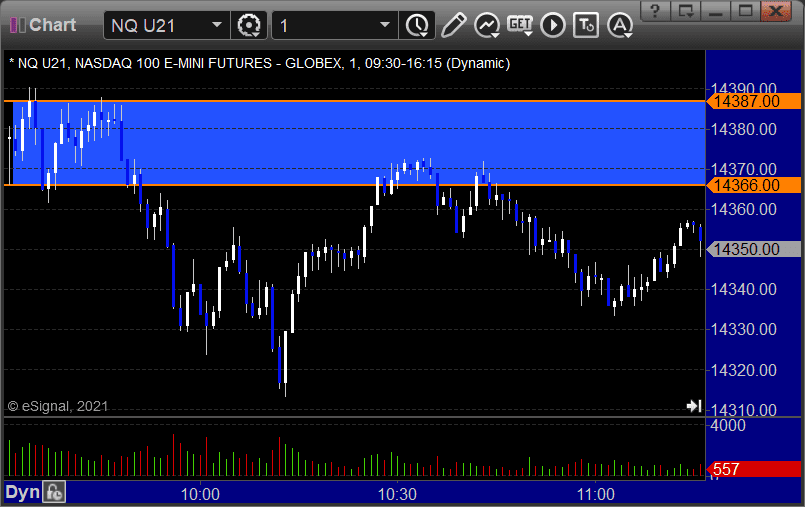Minimize the chart window
This screenshot has width=805, height=507.
715,11
